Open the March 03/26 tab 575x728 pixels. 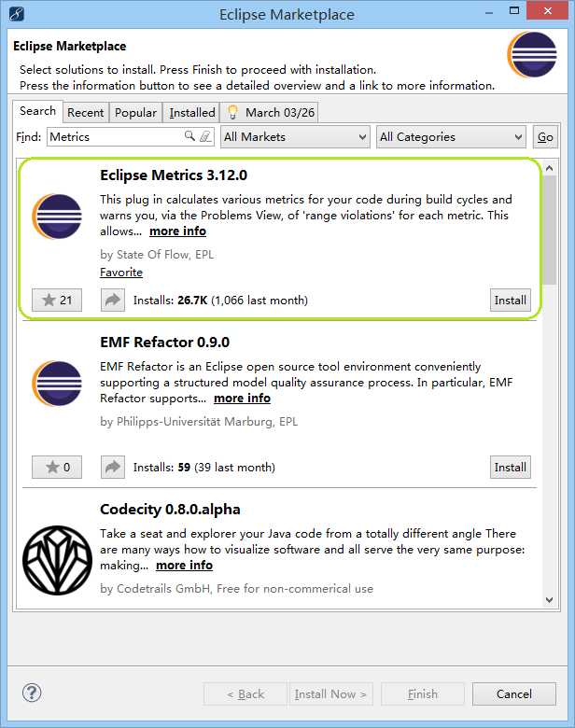(270, 112)
